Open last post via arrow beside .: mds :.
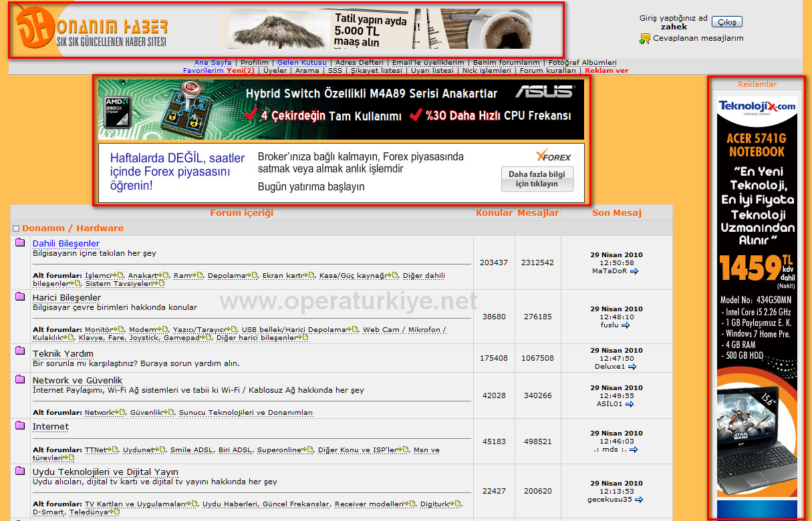The image size is (812, 521). [634, 450]
